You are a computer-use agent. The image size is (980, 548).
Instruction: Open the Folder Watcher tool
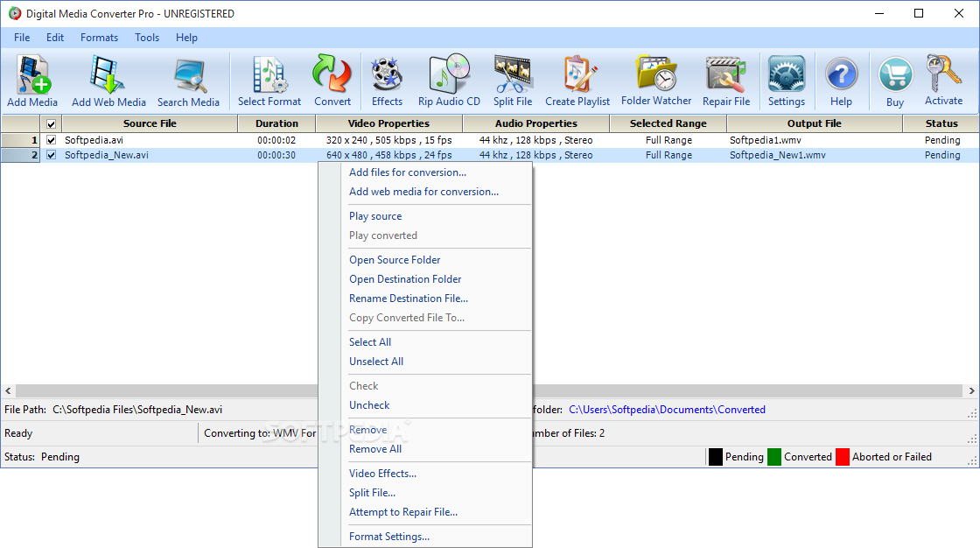(x=656, y=81)
